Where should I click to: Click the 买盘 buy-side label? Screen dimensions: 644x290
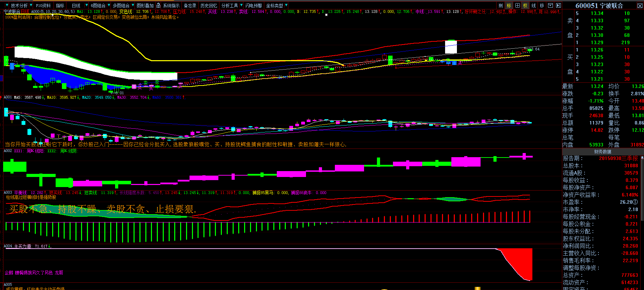coord(570,64)
